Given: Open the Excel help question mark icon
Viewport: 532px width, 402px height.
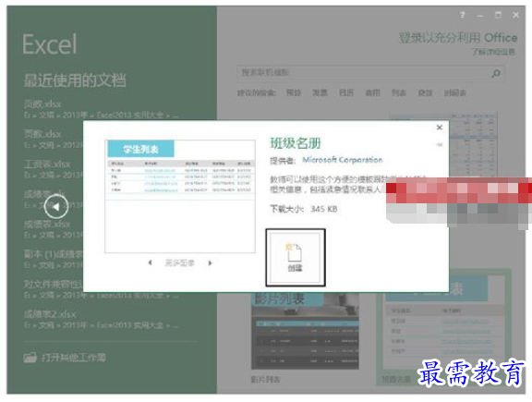Looking at the screenshot, I should pyautogui.click(x=462, y=15).
